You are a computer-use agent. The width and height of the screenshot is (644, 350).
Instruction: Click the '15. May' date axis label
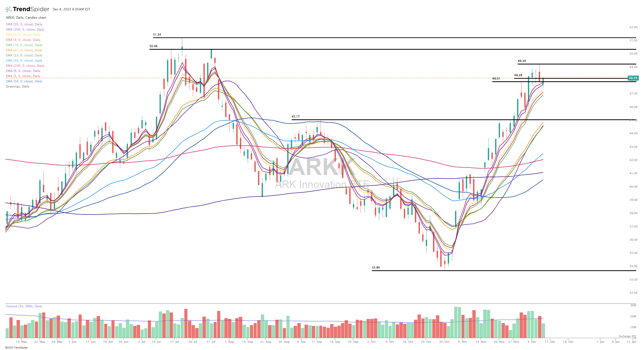pyautogui.click(x=21, y=342)
